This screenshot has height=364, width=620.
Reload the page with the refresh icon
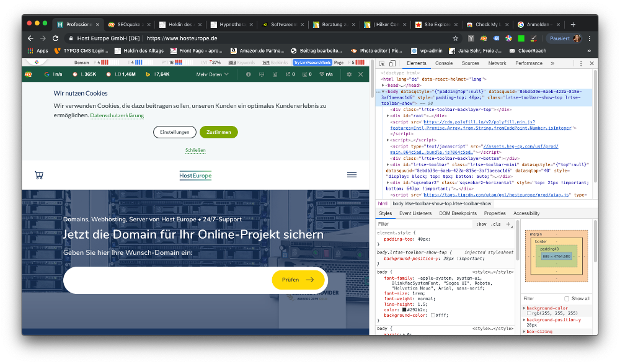pyautogui.click(x=56, y=38)
